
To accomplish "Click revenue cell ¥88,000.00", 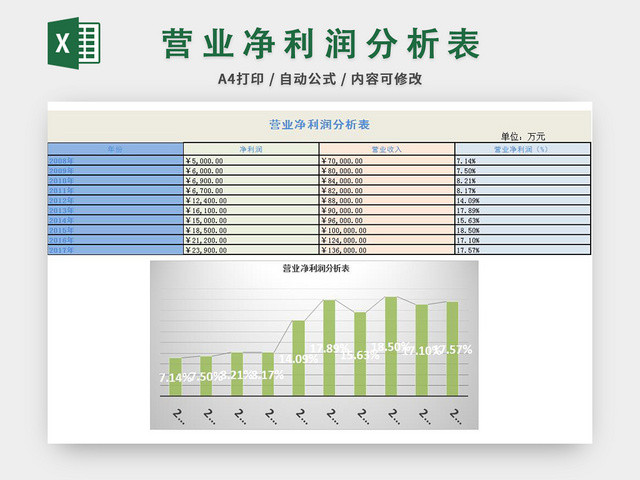I will [x=387, y=200].
